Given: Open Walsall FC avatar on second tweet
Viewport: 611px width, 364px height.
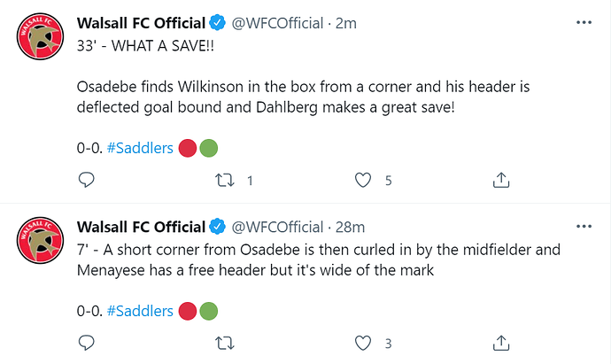Looking at the screenshot, I should [40, 240].
